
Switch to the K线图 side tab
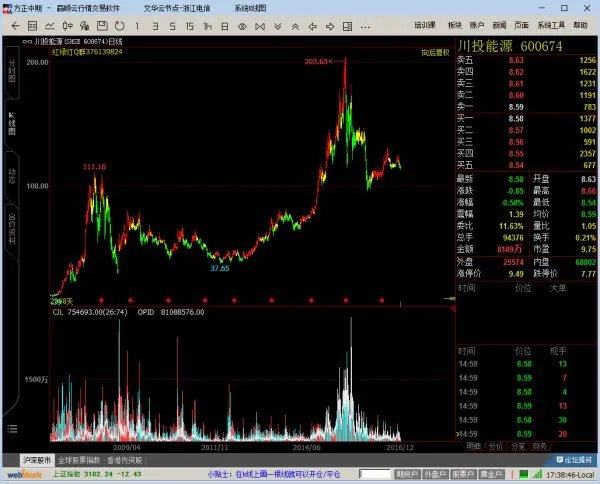click(x=11, y=123)
